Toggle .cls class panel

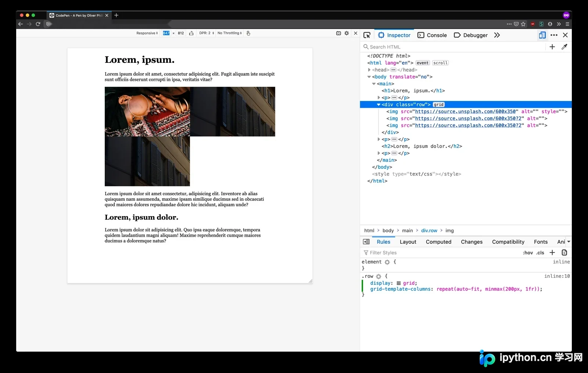click(x=540, y=252)
